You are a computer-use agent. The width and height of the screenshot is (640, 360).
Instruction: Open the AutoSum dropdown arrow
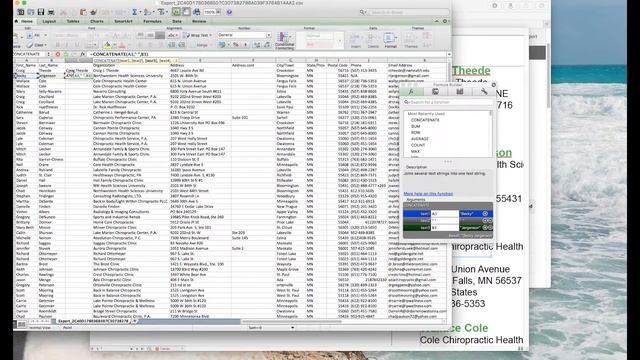[140, 12]
